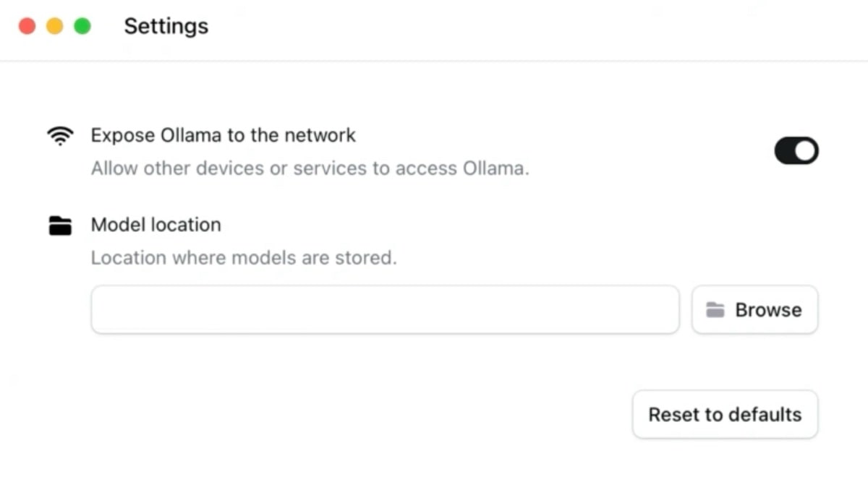The width and height of the screenshot is (868, 477).
Task: Select the "Model location" heading text
Action: pos(156,225)
